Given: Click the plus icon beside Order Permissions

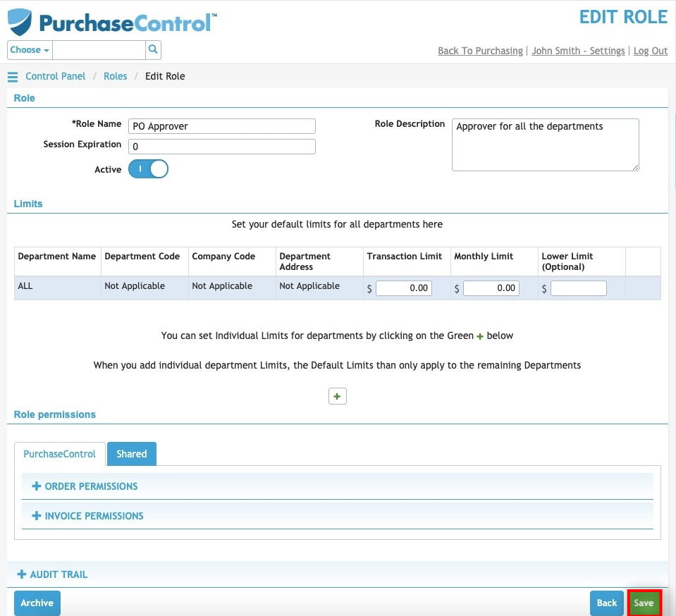Looking at the screenshot, I should pos(37,486).
